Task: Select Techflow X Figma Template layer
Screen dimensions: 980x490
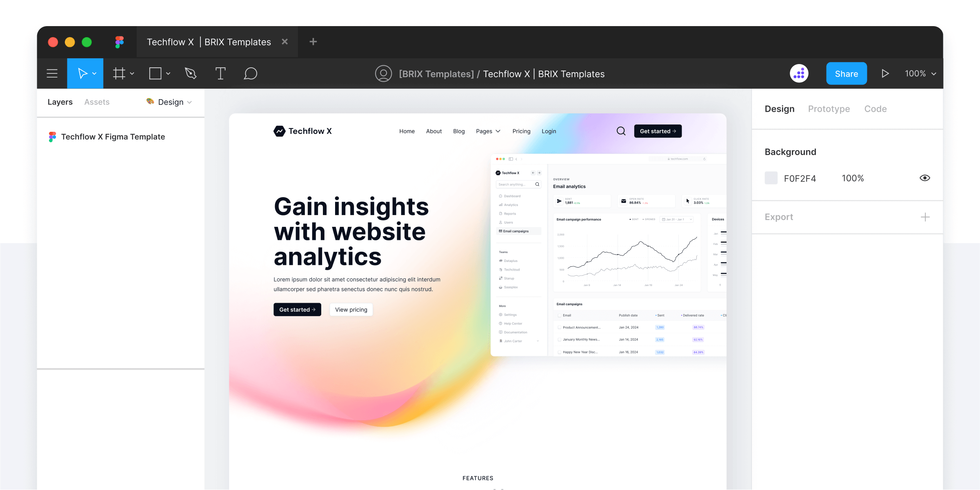Action: 113,136
